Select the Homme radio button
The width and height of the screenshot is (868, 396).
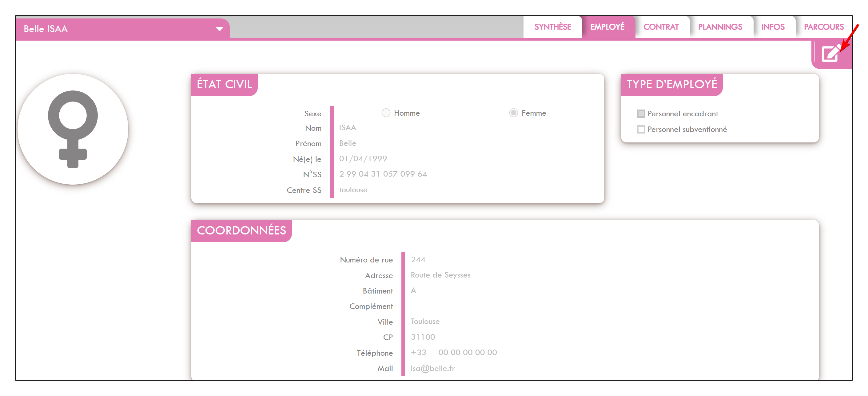[386, 113]
